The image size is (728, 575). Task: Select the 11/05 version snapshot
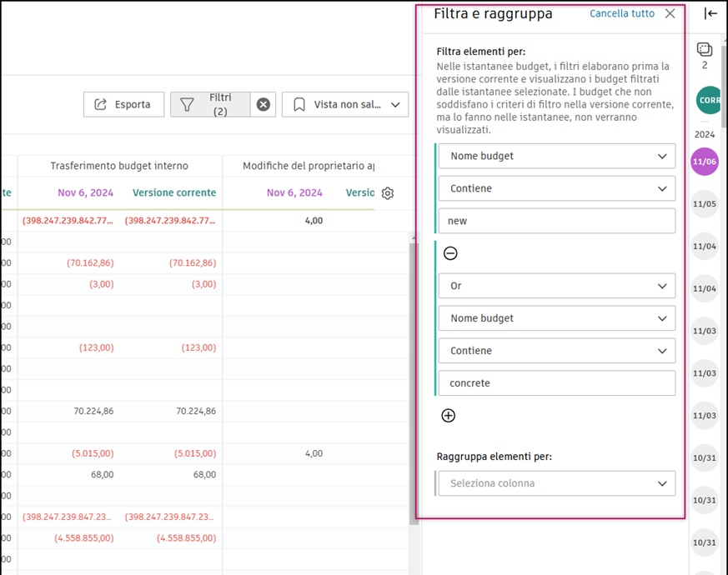point(705,204)
